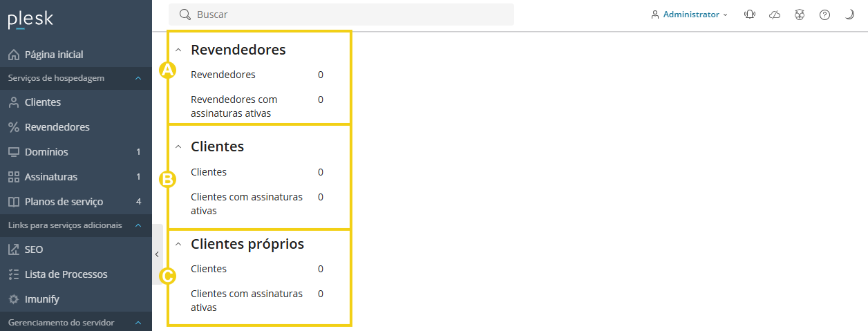Open the notifications bell icon
Screen dimensions: 868x331
tap(750, 15)
